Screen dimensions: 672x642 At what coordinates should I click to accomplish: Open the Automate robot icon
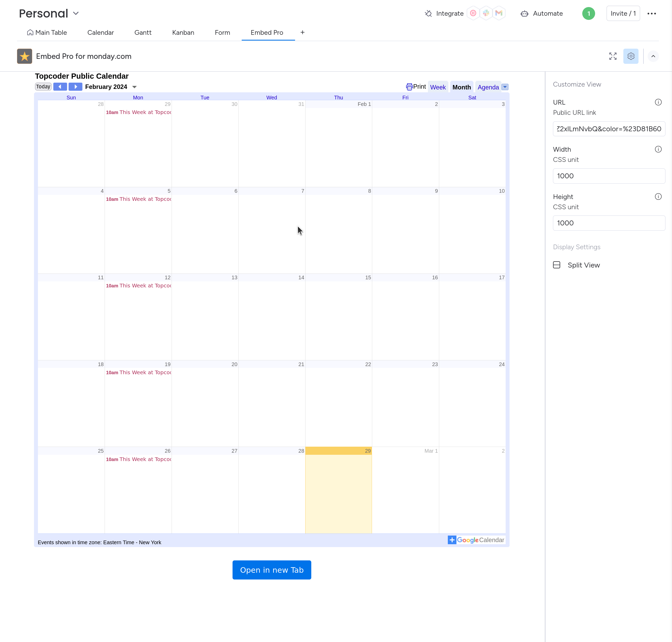pos(524,13)
